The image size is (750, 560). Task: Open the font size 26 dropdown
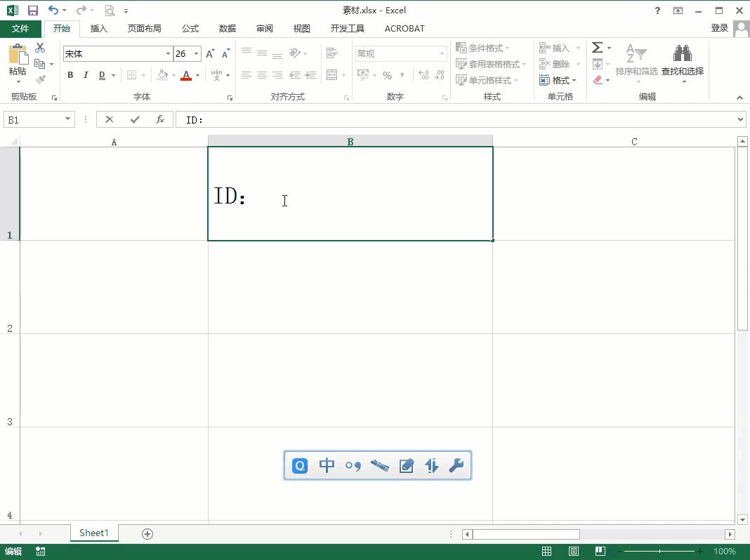tap(196, 53)
